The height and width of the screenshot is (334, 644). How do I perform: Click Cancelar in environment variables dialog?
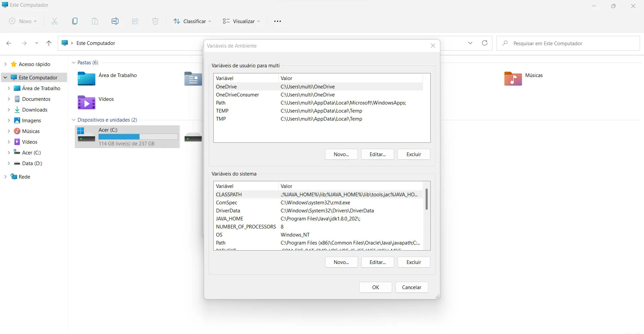point(412,287)
